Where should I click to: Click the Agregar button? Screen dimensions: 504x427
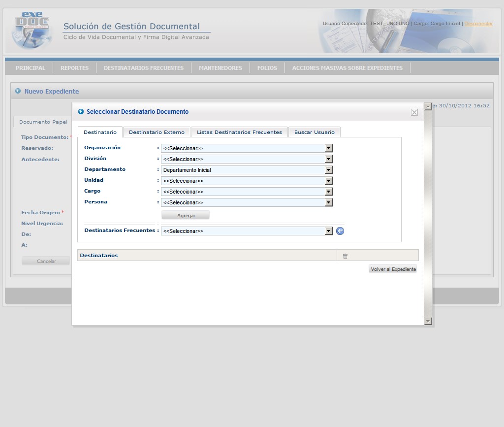[x=186, y=215]
